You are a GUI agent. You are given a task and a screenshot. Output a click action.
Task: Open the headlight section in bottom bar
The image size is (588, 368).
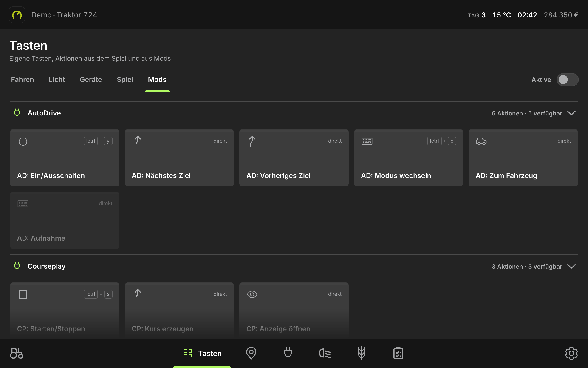(x=325, y=353)
